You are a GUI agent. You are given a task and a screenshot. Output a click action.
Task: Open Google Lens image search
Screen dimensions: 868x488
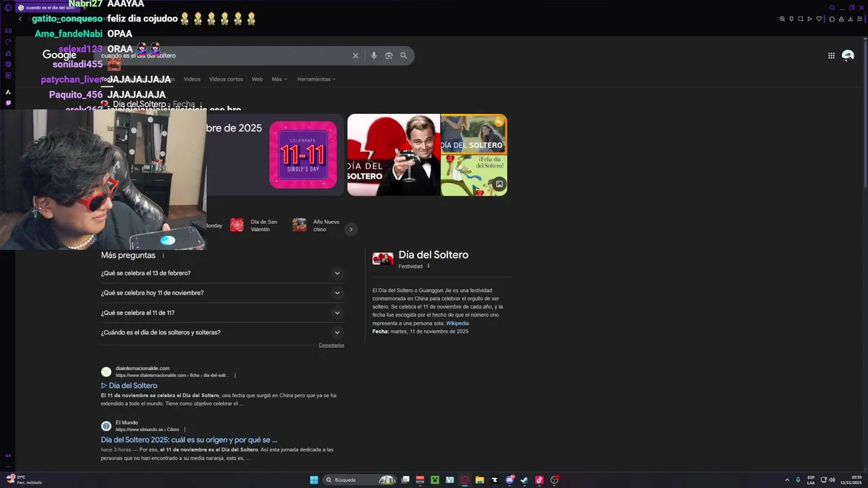click(389, 56)
